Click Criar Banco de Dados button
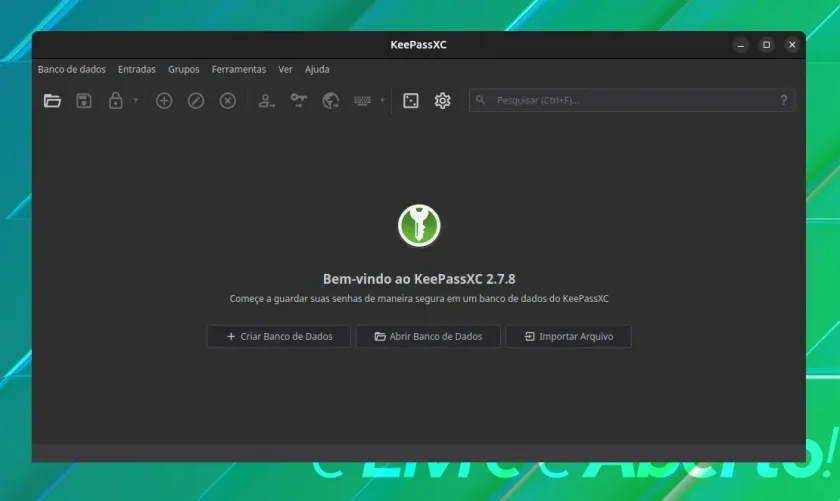This screenshot has width=840, height=501. (x=279, y=337)
